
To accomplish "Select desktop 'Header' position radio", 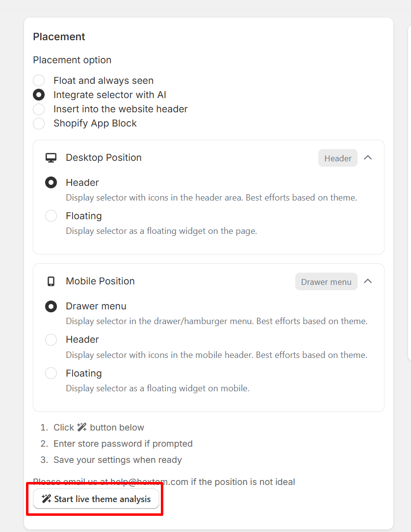I will click(51, 182).
